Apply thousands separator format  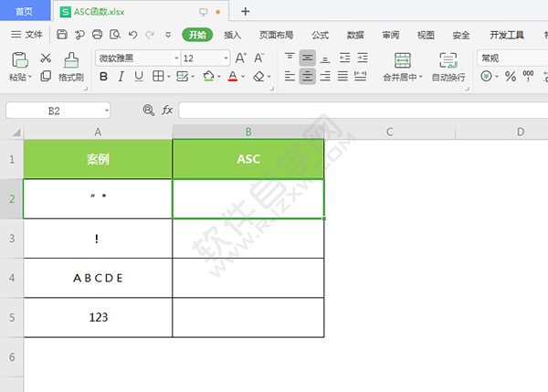[528, 76]
